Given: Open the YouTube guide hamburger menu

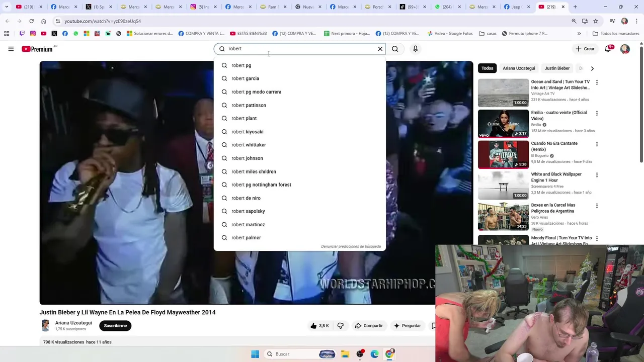Looking at the screenshot, I should point(11,49).
